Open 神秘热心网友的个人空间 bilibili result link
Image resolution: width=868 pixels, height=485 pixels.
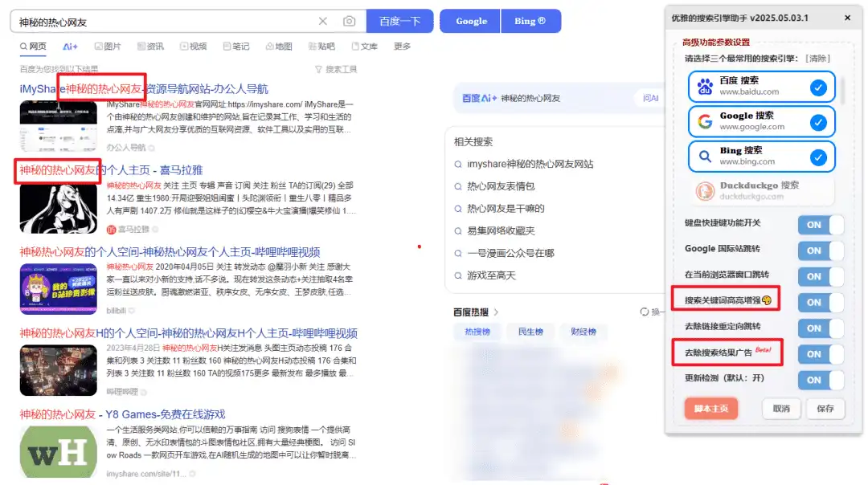(170, 252)
